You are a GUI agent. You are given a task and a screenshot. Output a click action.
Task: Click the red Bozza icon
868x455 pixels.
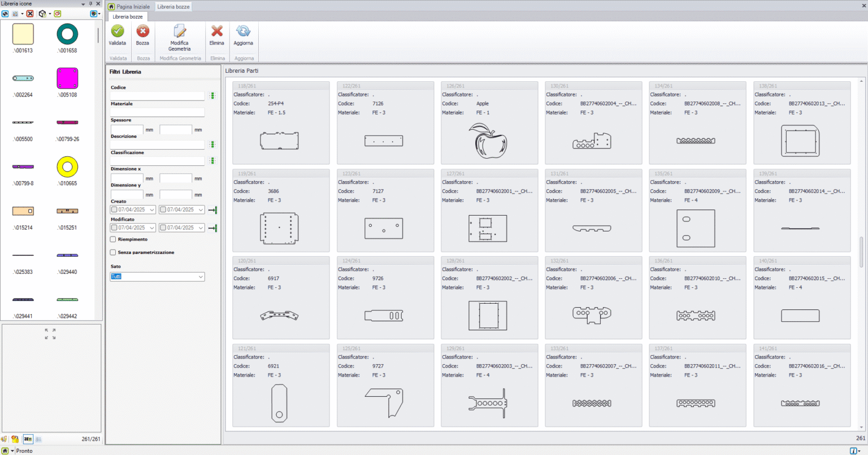coord(143,32)
